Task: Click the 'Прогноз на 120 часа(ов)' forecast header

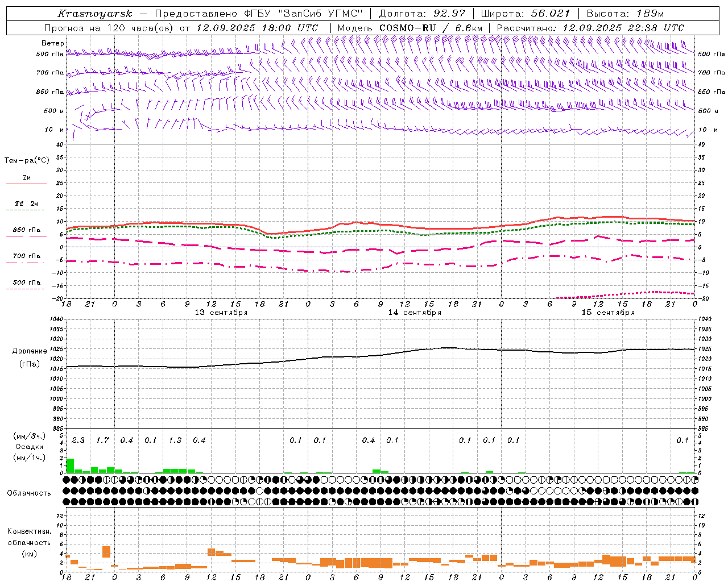Action: click(x=109, y=28)
